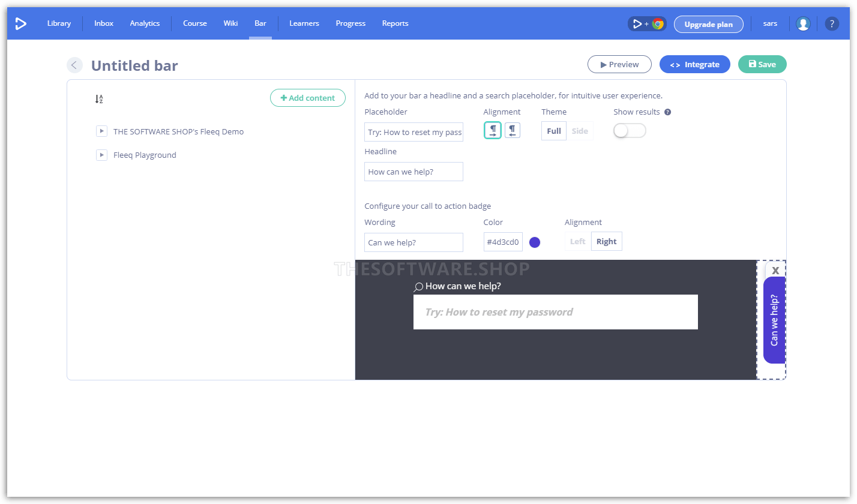This screenshot has width=857, height=504.
Task: Expand the Fleeq Playground item
Action: tap(101, 155)
